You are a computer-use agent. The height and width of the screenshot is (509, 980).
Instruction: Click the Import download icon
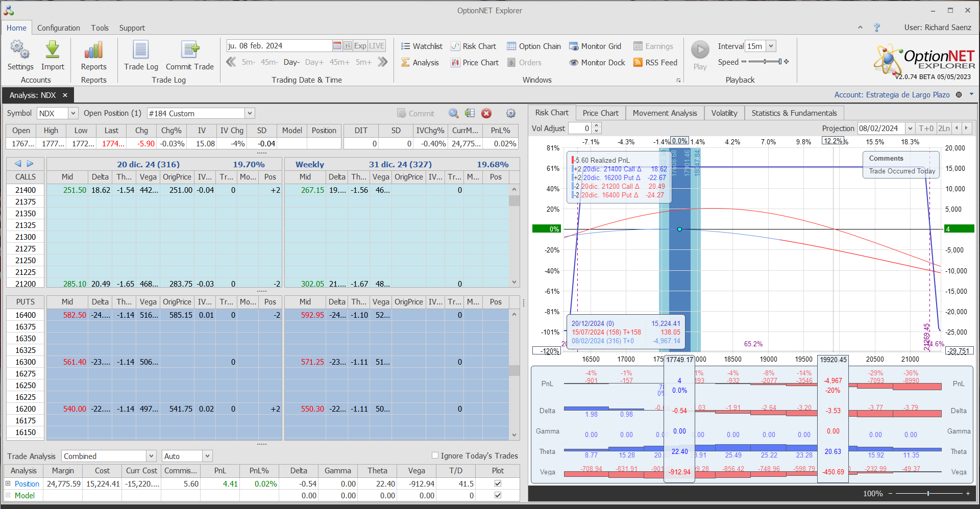pyautogui.click(x=53, y=50)
